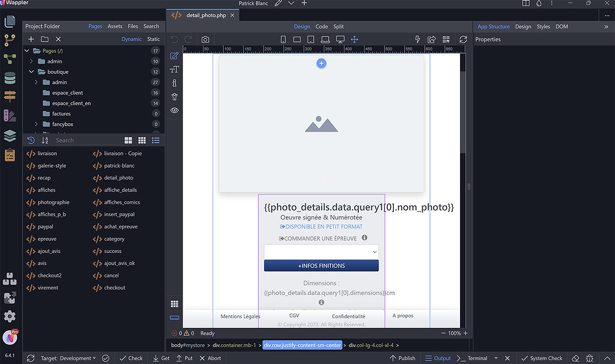Delete selected item with X icon
The height and width of the screenshot is (364, 615).
58,39
